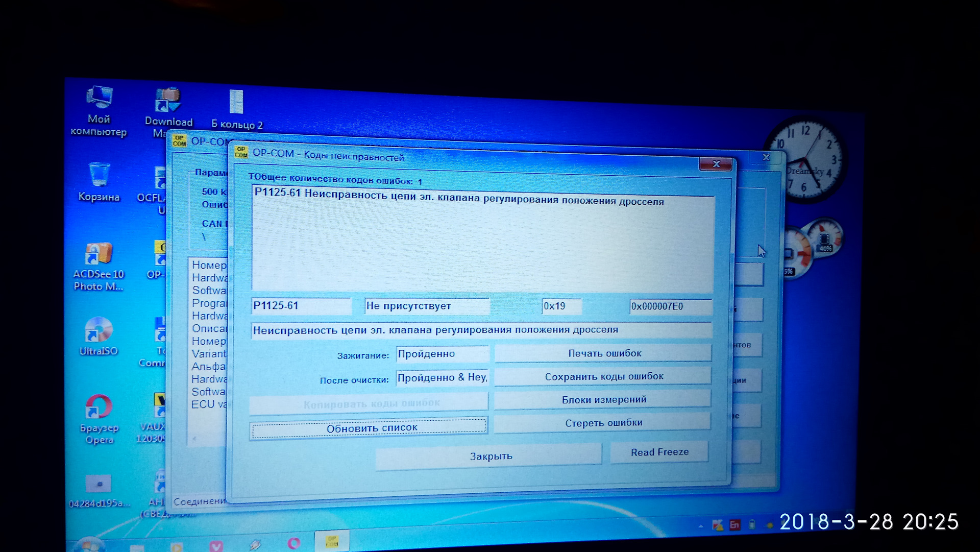Select fault P1125-61 in the error list
This screenshot has height=552, width=980.
459,197
